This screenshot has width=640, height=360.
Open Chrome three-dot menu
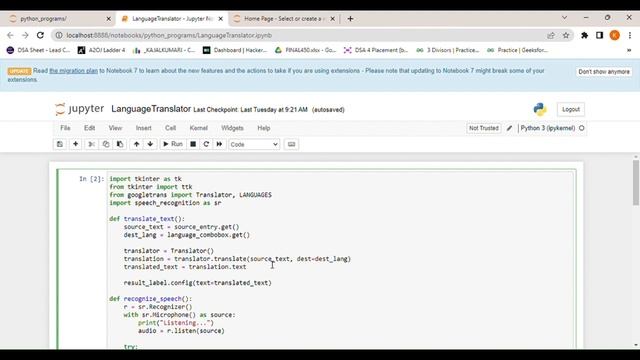pos(631,36)
